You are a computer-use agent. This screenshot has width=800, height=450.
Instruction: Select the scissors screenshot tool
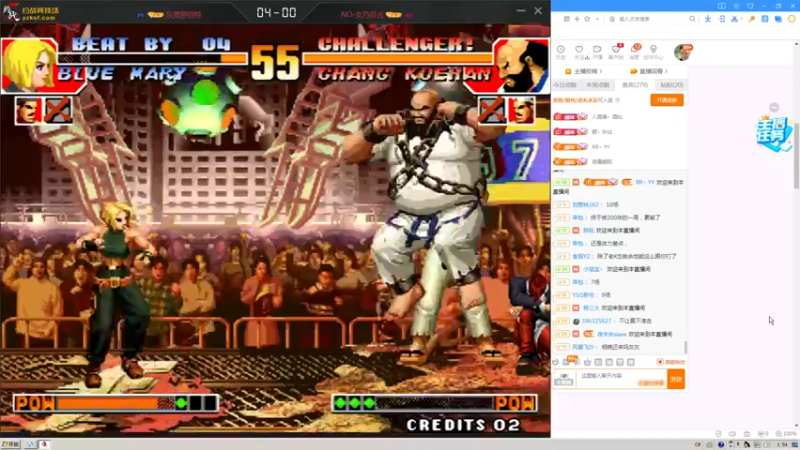pos(734,19)
